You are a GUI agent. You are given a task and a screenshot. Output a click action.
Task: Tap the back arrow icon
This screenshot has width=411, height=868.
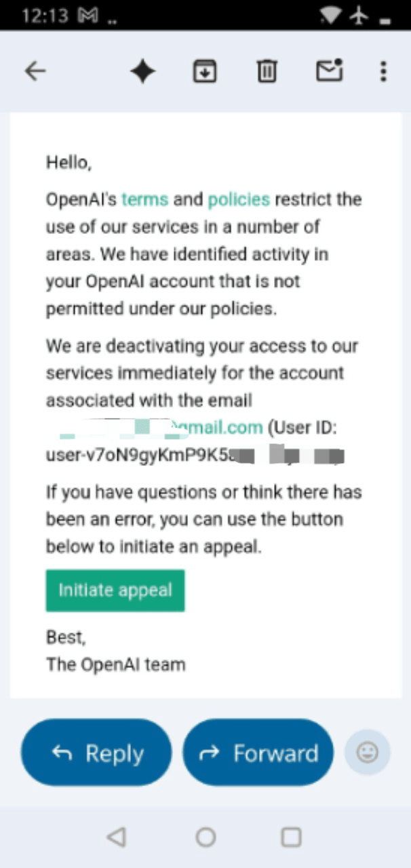(x=35, y=71)
